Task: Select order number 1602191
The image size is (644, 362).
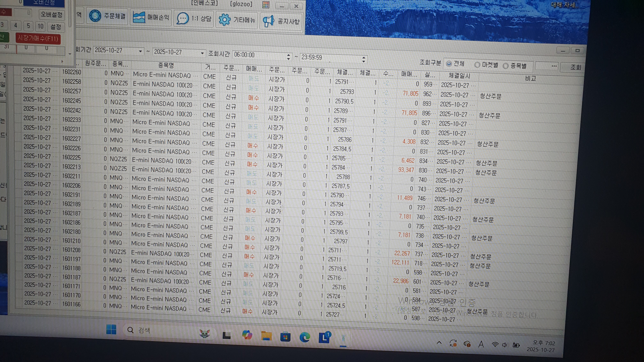Action: (x=72, y=195)
